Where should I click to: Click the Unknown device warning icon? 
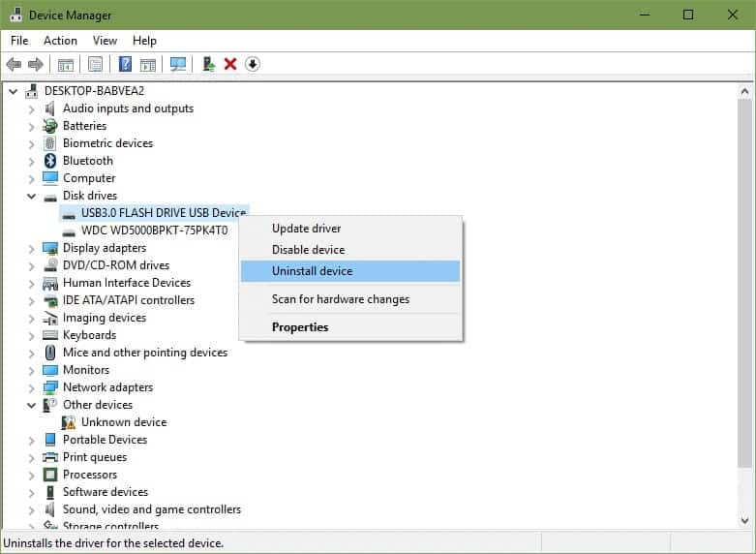click(69, 422)
